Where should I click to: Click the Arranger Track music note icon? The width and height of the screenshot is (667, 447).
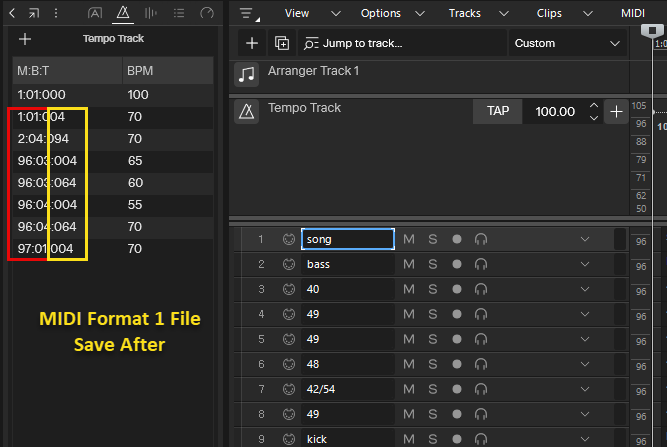247,75
